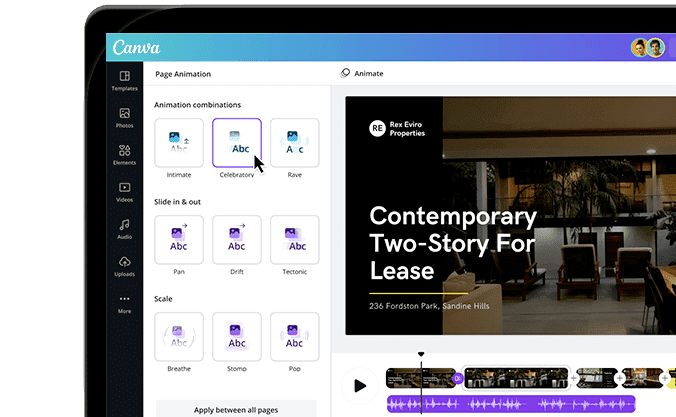
Task: Click the RE logo circle on the slide
Action: coord(377,128)
